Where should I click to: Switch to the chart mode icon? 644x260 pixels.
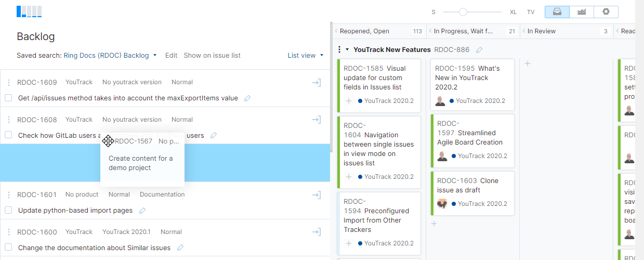click(582, 12)
